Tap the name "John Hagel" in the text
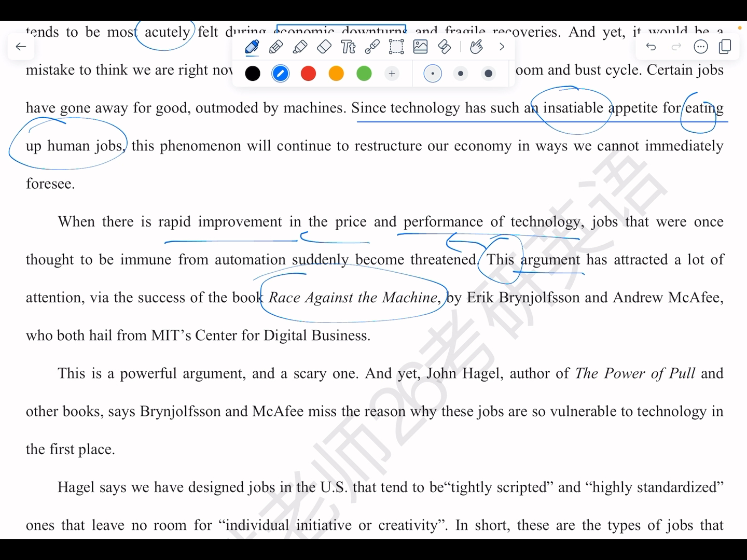This screenshot has height=560, width=747. 464,373
